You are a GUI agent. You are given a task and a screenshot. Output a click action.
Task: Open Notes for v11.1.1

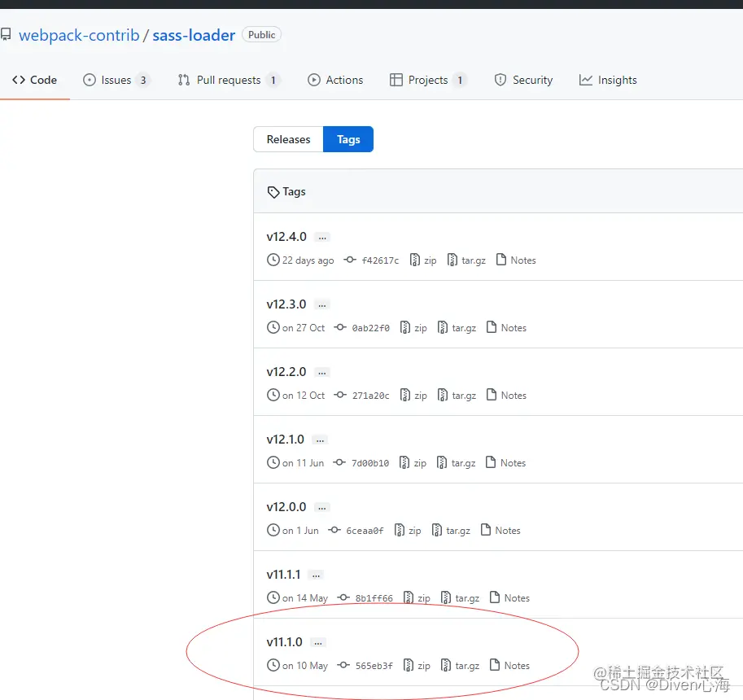click(x=509, y=598)
